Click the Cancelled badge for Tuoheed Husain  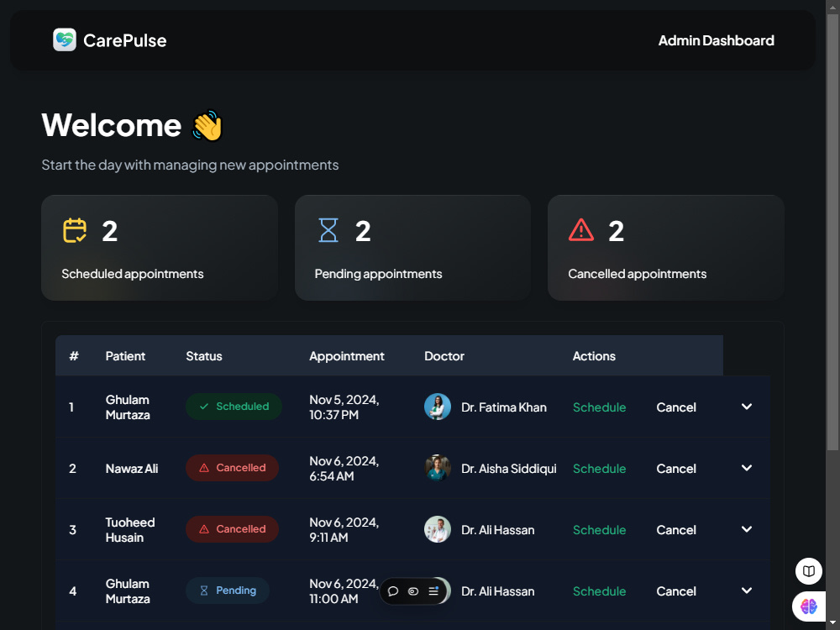coord(232,529)
